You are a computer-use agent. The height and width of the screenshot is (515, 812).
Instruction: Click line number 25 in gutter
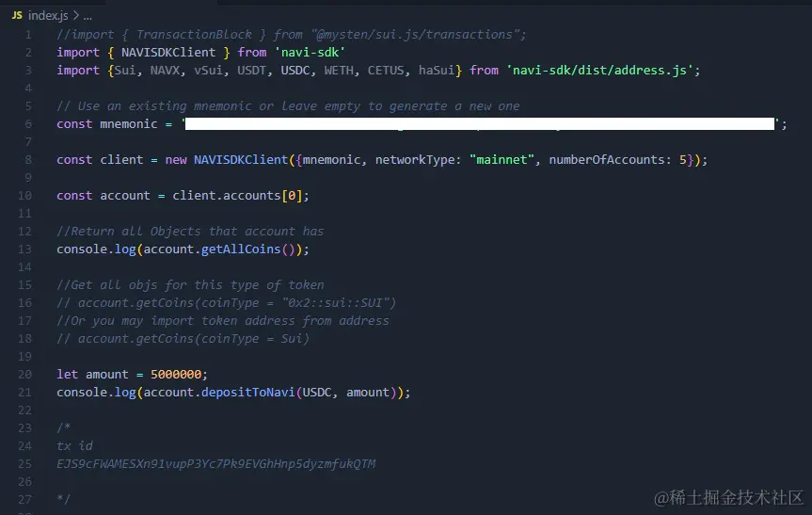click(24, 464)
